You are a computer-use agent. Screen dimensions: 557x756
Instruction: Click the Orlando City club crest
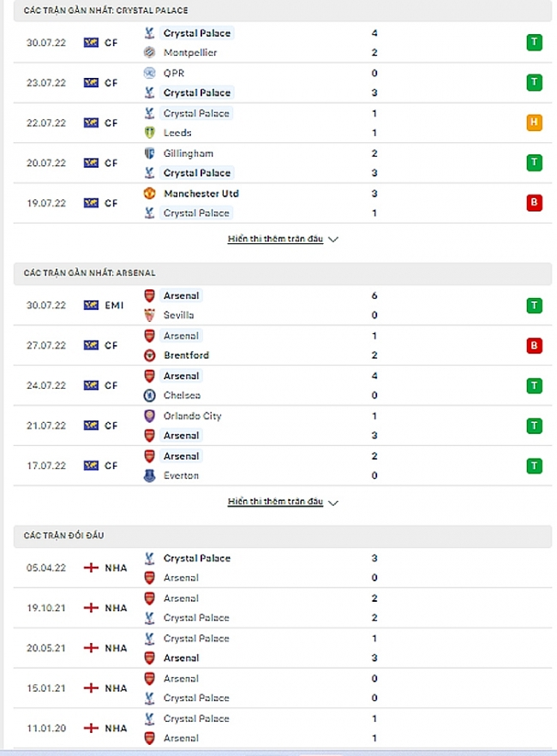click(x=149, y=416)
